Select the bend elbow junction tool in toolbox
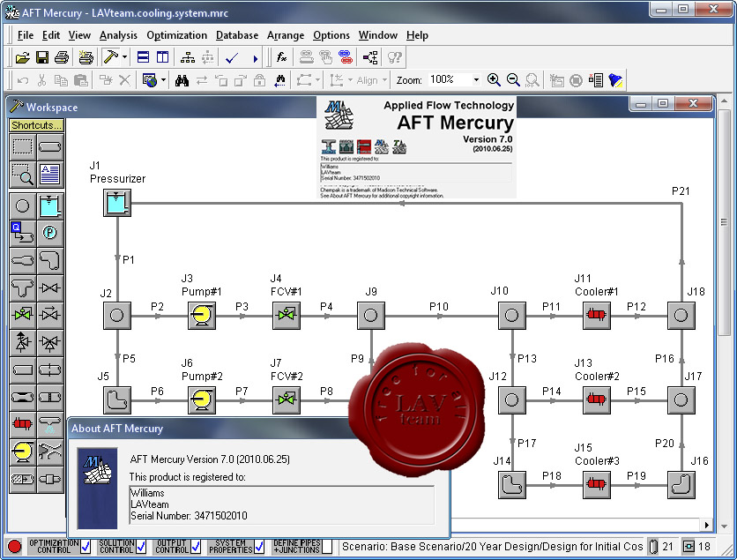This screenshot has width=737, height=560. [x=50, y=260]
